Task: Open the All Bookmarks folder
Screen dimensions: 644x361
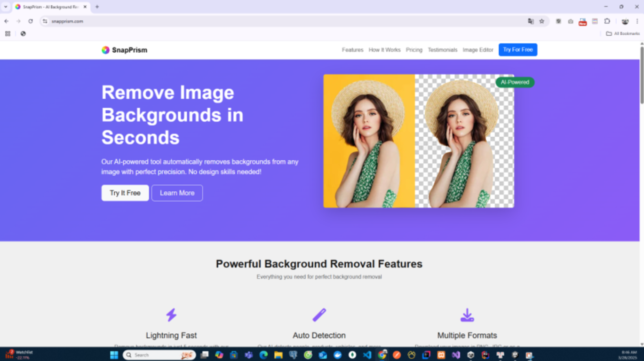Action: click(623, 33)
